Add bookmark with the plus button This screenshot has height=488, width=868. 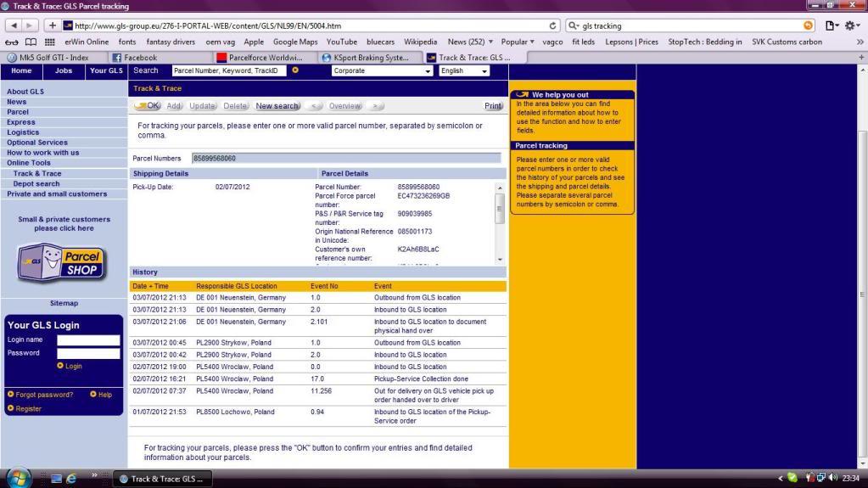pyautogui.click(x=52, y=25)
